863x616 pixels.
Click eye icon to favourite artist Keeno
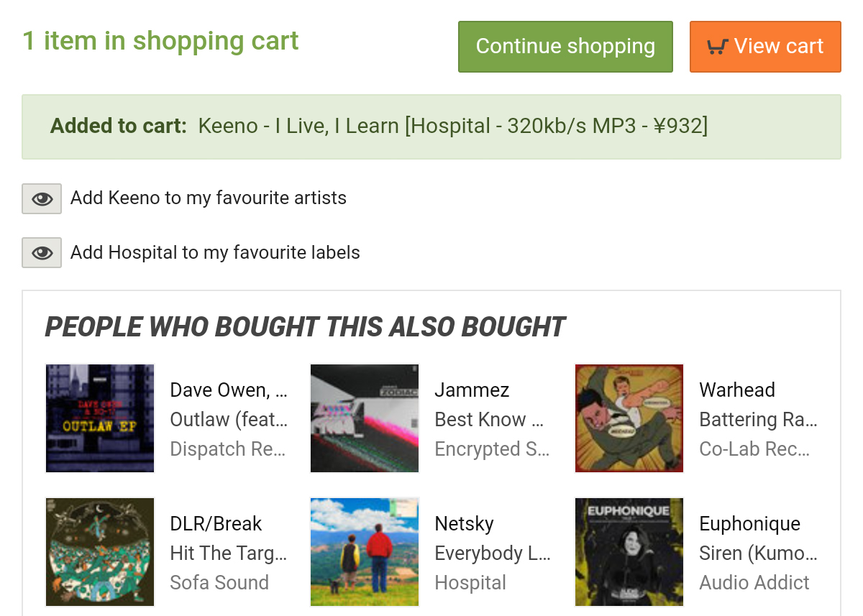42,198
